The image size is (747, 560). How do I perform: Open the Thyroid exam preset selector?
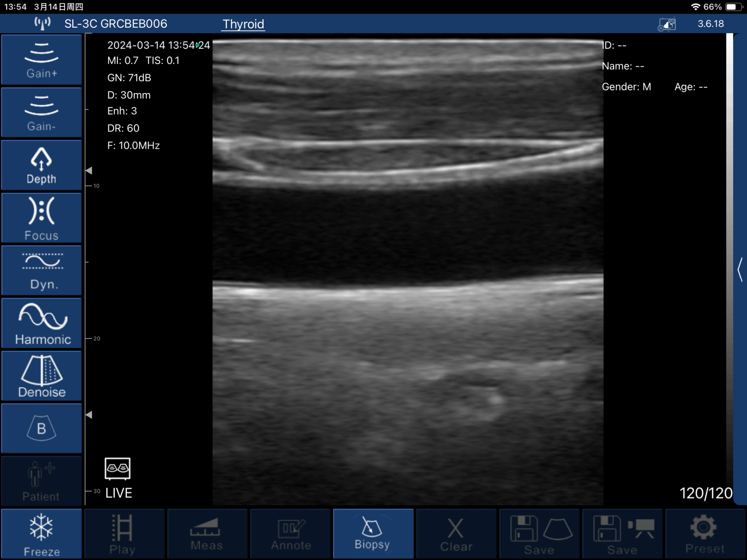(x=243, y=24)
